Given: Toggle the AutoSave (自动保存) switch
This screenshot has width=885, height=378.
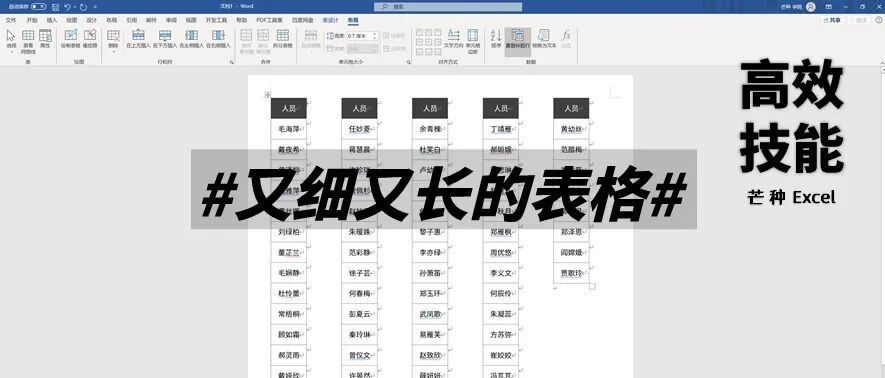Looking at the screenshot, I should pos(38,7).
